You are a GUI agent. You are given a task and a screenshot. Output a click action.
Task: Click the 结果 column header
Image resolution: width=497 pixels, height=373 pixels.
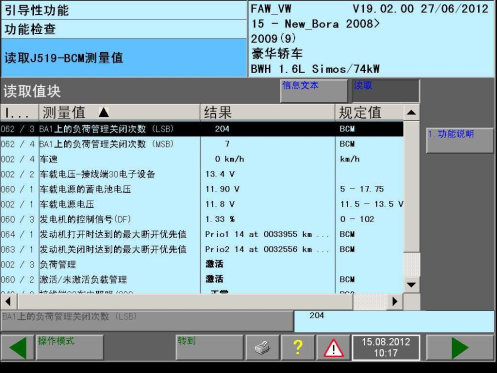(x=268, y=113)
